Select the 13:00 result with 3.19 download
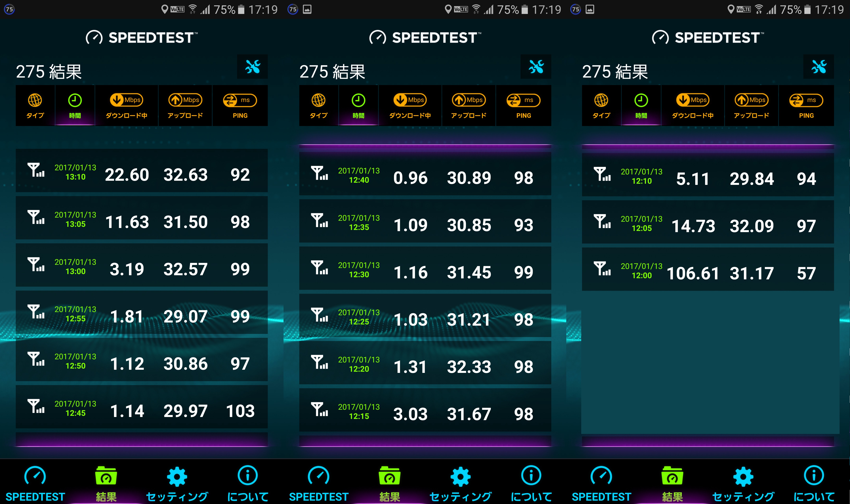850x504 pixels. [x=142, y=265]
